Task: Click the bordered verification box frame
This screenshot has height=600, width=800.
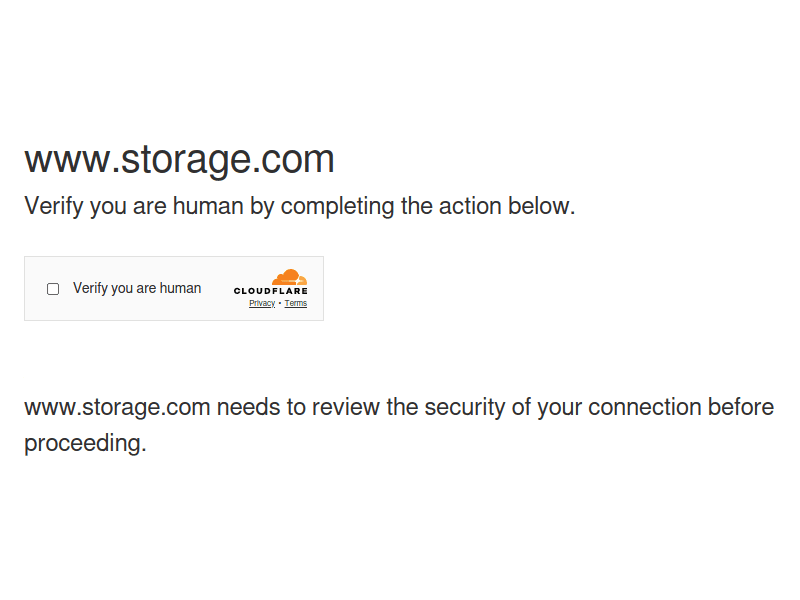Action: (x=174, y=259)
